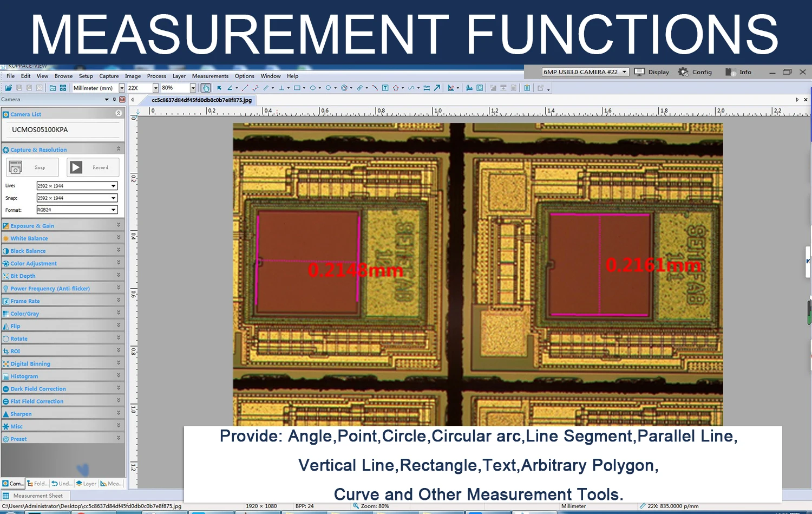The height and width of the screenshot is (514, 812).
Task: Choose the two-circles distance tool
Action: click(x=360, y=88)
